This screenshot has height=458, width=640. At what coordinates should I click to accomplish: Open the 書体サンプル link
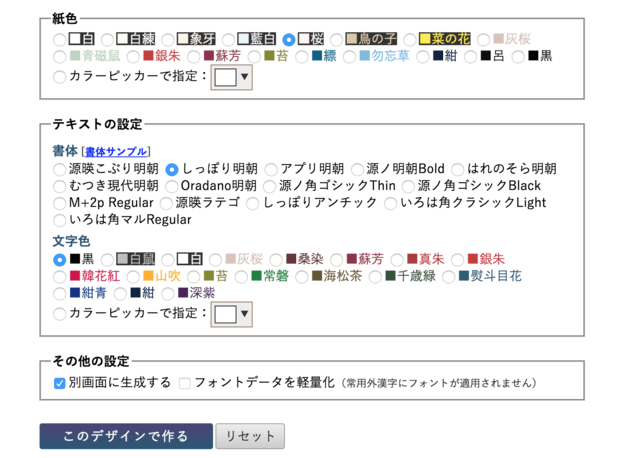pyautogui.click(x=118, y=152)
